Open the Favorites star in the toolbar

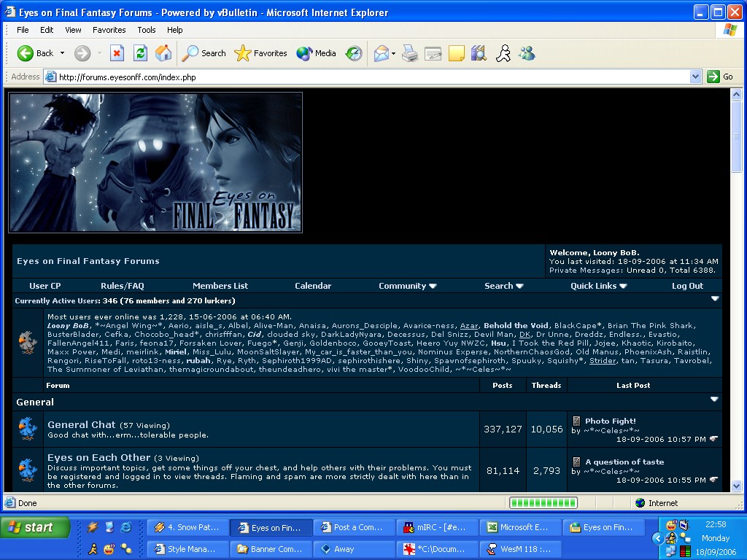(260, 53)
